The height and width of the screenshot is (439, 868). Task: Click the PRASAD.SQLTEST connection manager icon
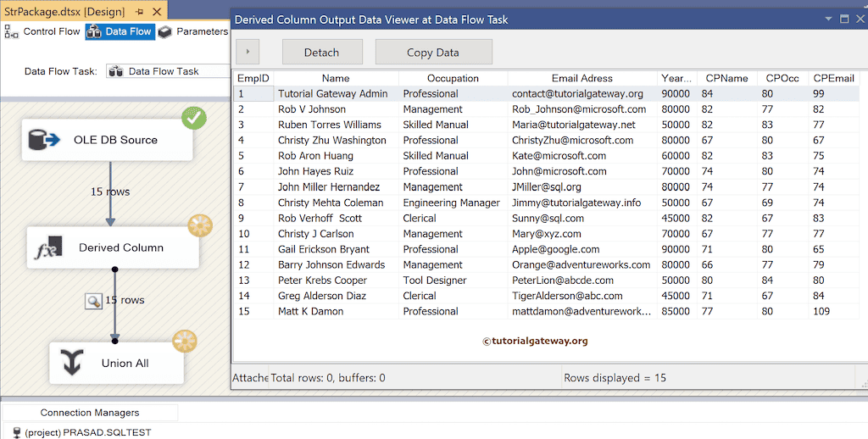16,432
